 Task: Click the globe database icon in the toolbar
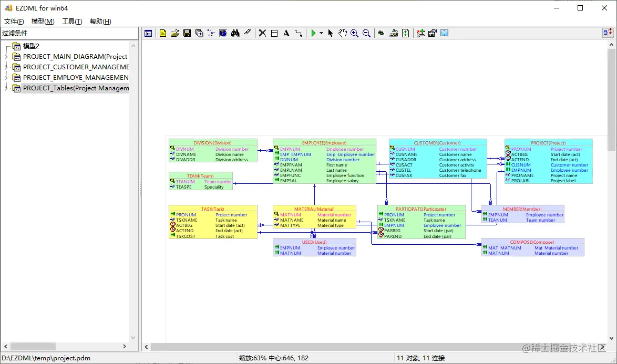click(223, 34)
